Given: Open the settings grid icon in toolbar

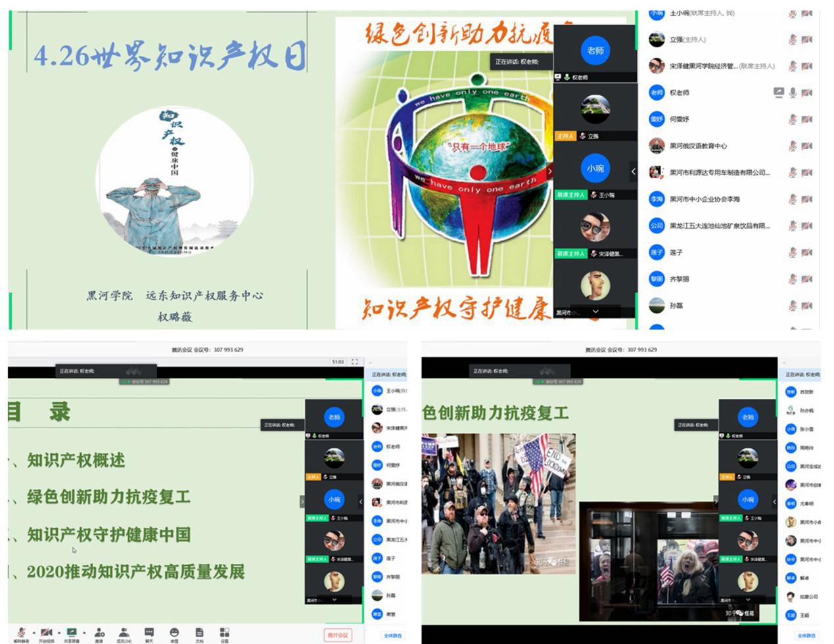Looking at the screenshot, I should pyautogui.click(x=224, y=632).
